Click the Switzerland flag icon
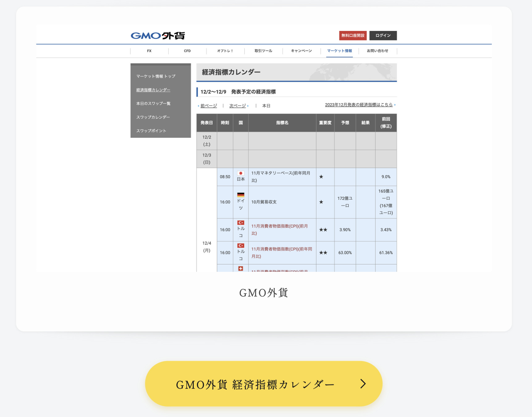Image resolution: width=532 pixels, height=417 pixels. coord(241,268)
